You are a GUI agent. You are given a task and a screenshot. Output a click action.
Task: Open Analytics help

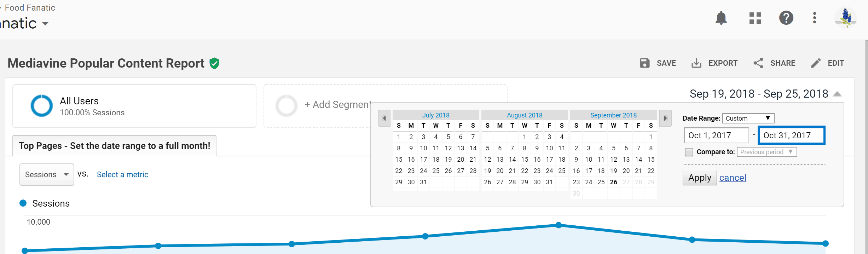point(786,18)
